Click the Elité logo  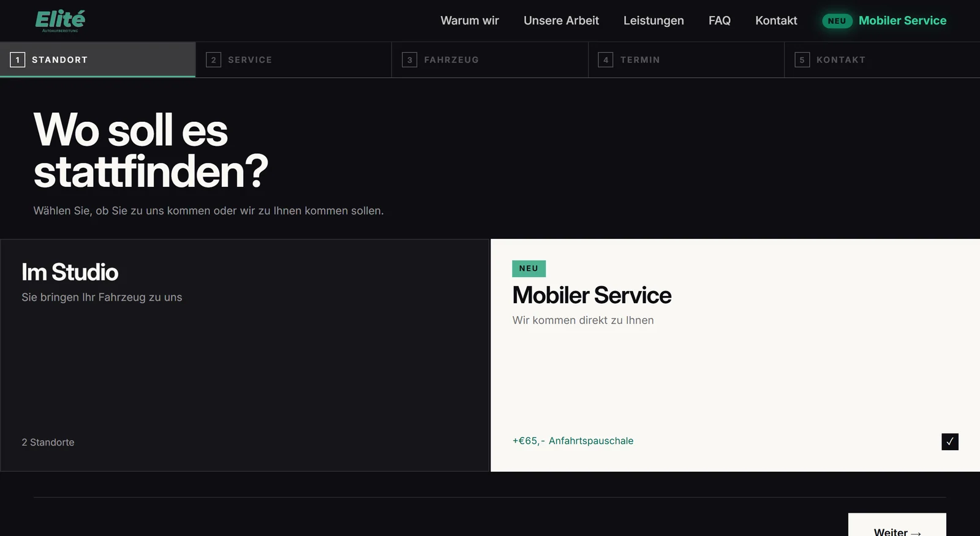(x=60, y=21)
